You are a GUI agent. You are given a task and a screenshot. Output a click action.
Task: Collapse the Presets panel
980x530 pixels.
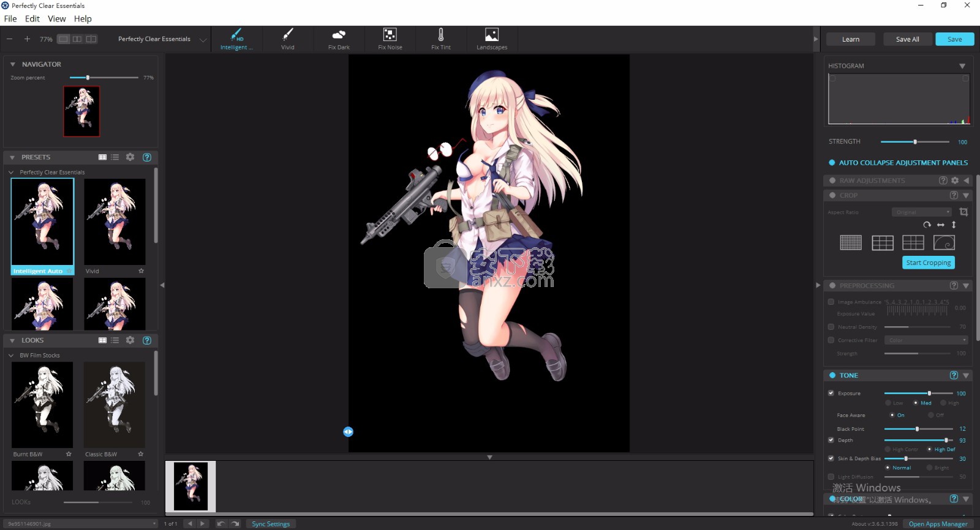coord(12,157)
